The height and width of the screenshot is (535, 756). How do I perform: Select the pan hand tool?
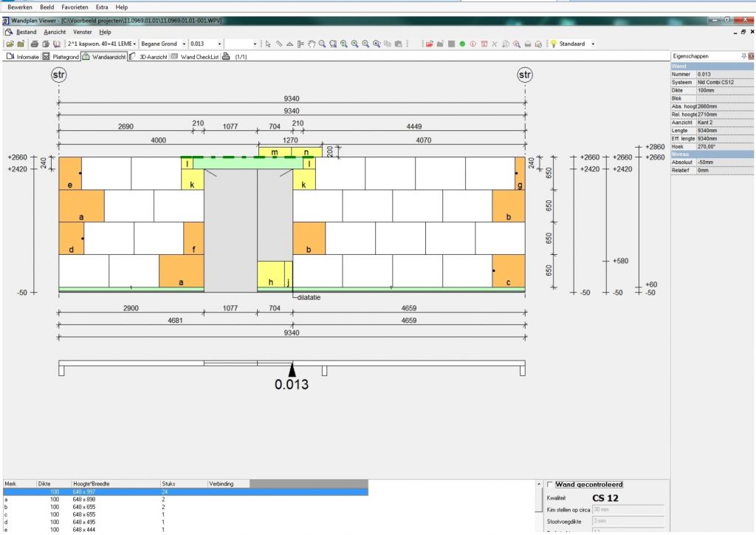tap(312, 44)
